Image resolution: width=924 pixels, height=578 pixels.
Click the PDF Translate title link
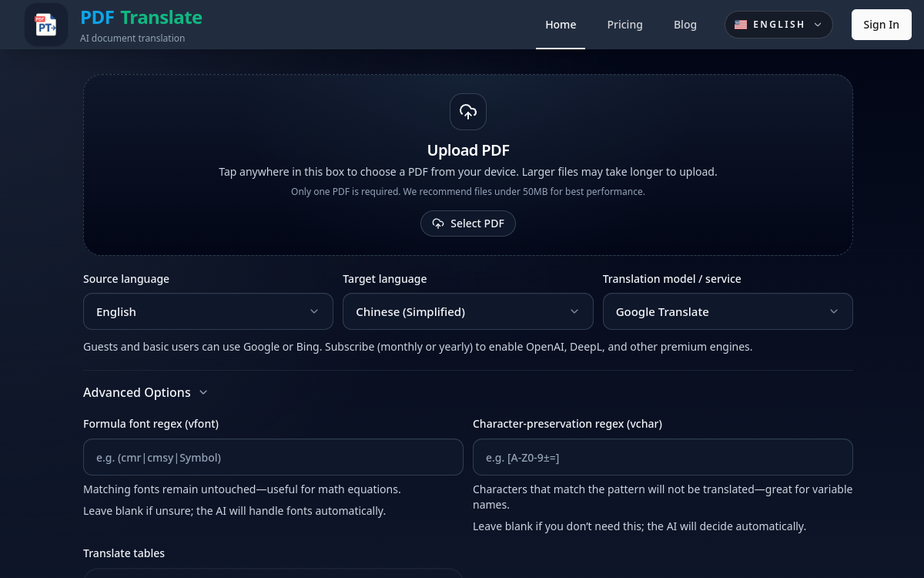(141, 17)
